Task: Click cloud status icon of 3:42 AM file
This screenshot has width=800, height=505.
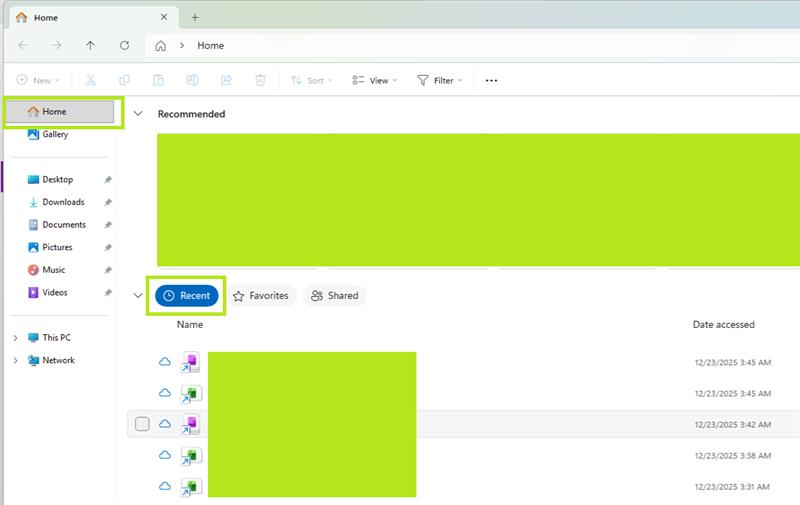Action: tap(165, 424)
